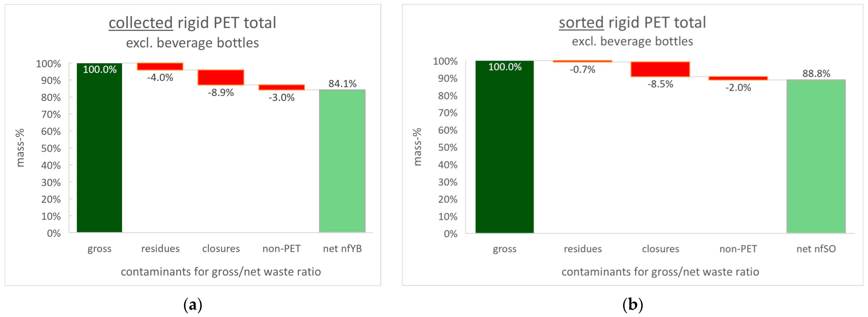The width and height of the screenshot is (868, 317).
Task: Click the (a) subfigure caption
Action: [193, 305]
